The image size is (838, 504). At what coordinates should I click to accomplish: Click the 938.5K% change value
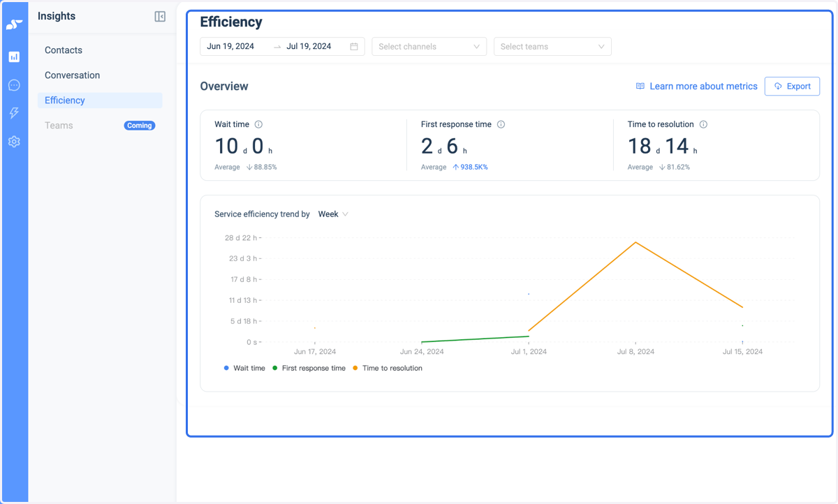click(x=474, y=168)
